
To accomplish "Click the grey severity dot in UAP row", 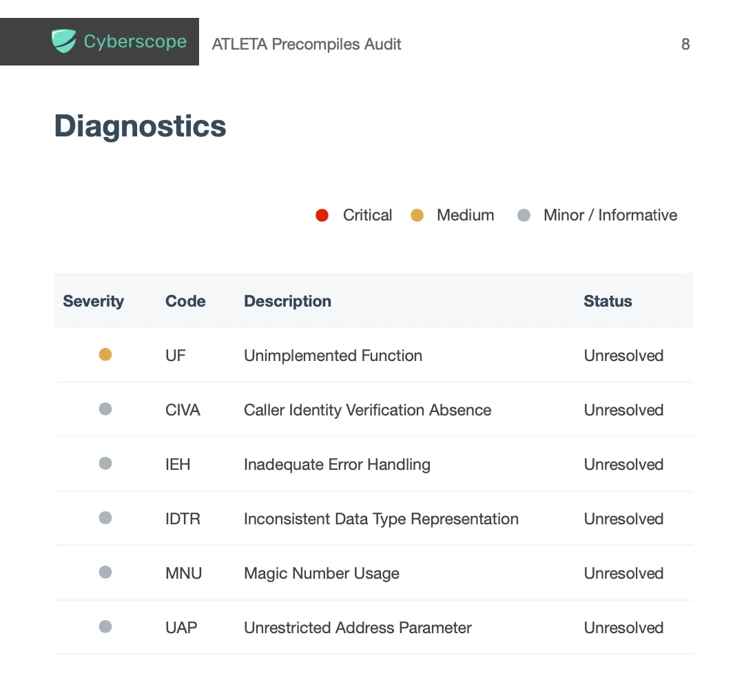I will coord(105,627).
